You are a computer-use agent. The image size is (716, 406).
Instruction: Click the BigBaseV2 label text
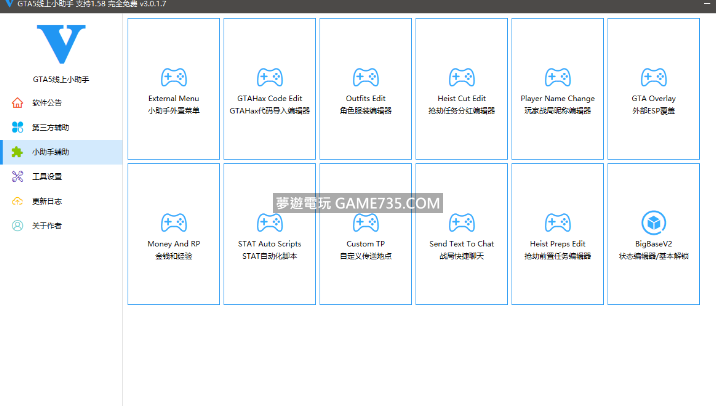653,244
